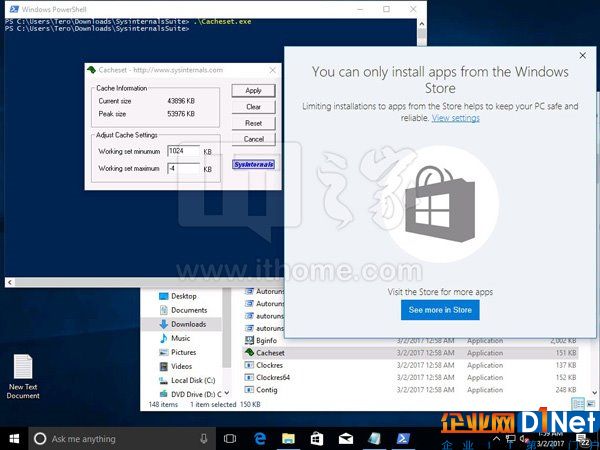Screen dimensions: 600x450
Task: Click the PowerShell title bar icon
Action: pyautogui.click(x=14, y=9)
